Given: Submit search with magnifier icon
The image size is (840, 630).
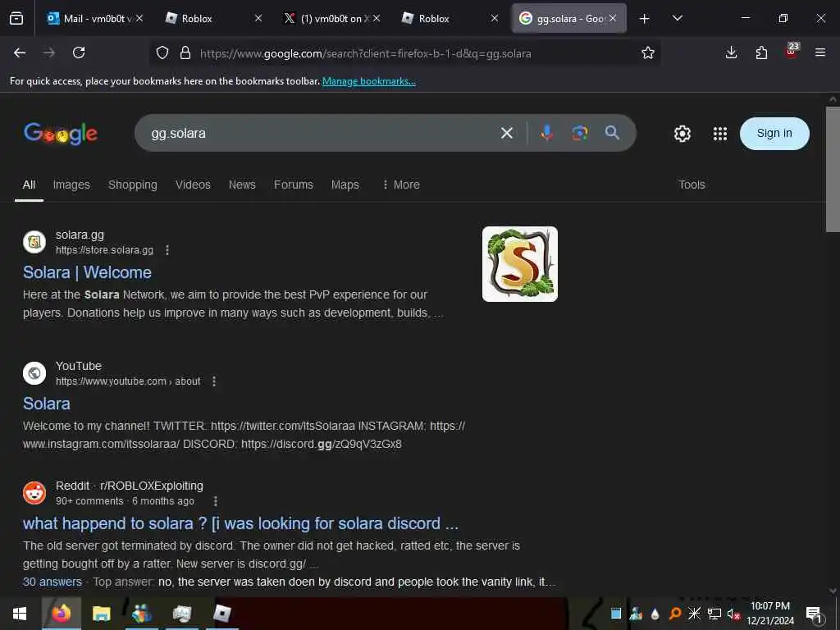Looking at the screenshot, I should tap(612, 133).
